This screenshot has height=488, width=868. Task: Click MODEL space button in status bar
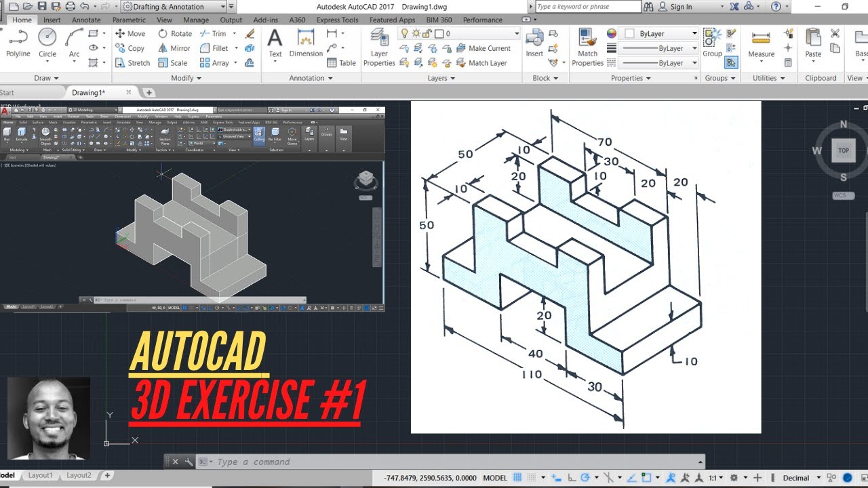[495, 478]
